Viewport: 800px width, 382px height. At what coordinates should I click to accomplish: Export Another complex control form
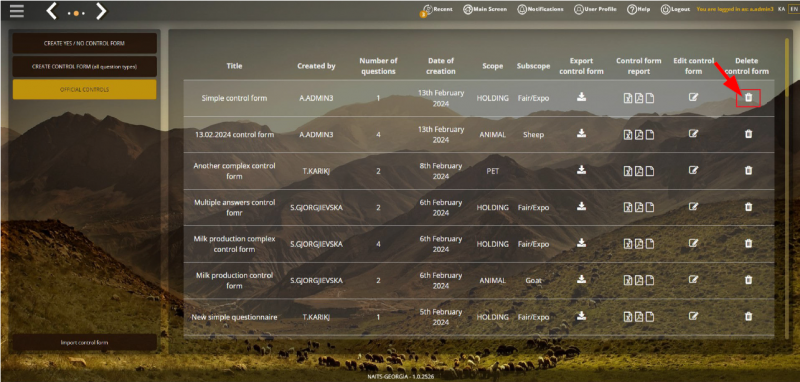coord(581,170)
